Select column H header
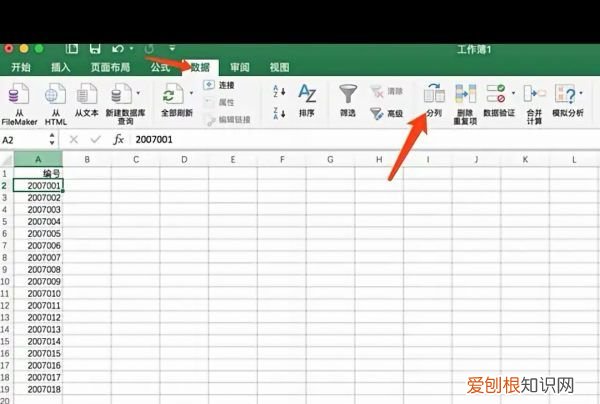 (379, 159)
